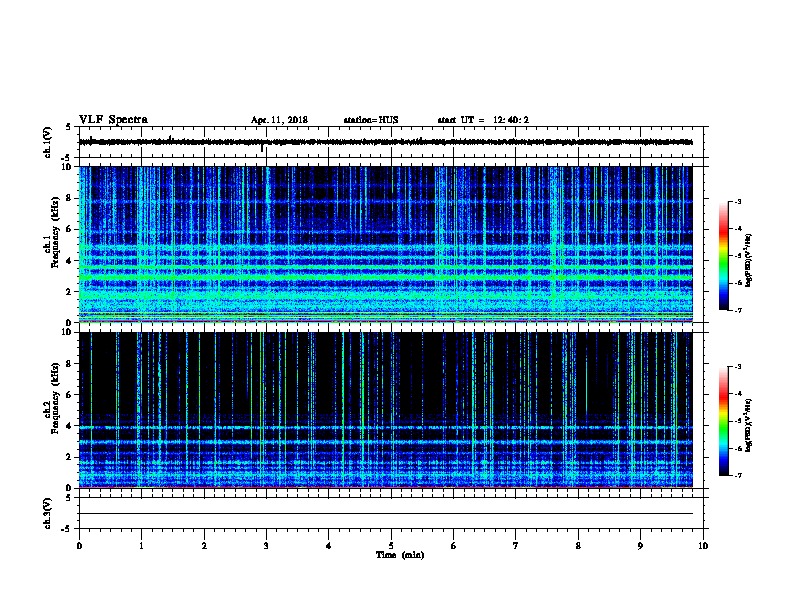Image resolution: width=792 pixels, height=612 pixels.
Task: Click the "start UT = 12:40: 2" text
Action: tap(483, 120)
